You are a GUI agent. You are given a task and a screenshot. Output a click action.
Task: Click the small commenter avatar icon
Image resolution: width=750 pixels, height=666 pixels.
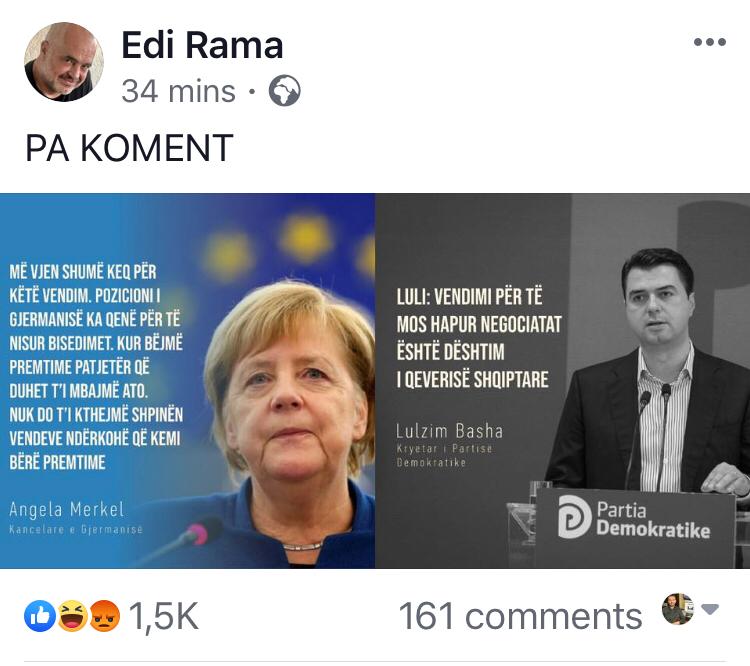point(678,609)
